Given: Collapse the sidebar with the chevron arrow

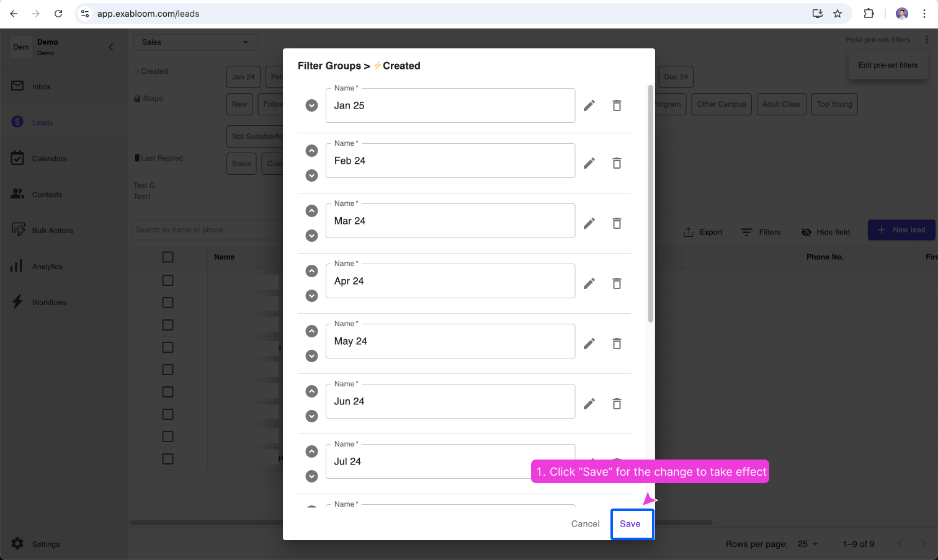Looking at the screenshot, I should pos(111,47).
